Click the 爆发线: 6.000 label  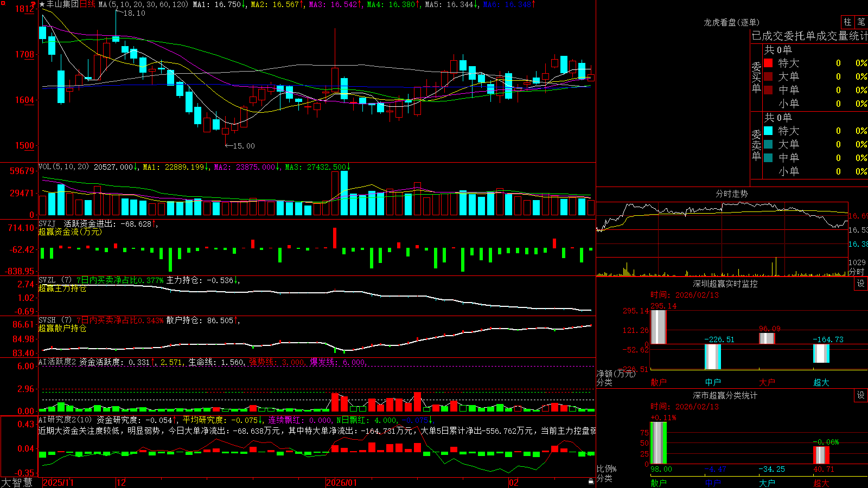coord(339,362)
